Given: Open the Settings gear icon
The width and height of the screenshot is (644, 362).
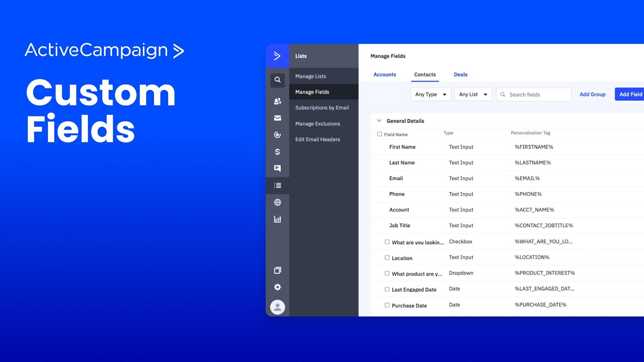Looking at the screenshot, I should (x=277, y=287).
